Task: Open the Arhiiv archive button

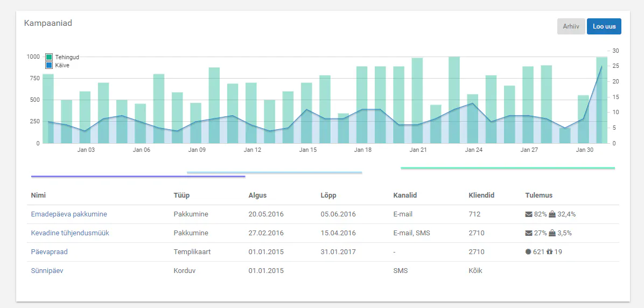Action: [x=571, y=26]
